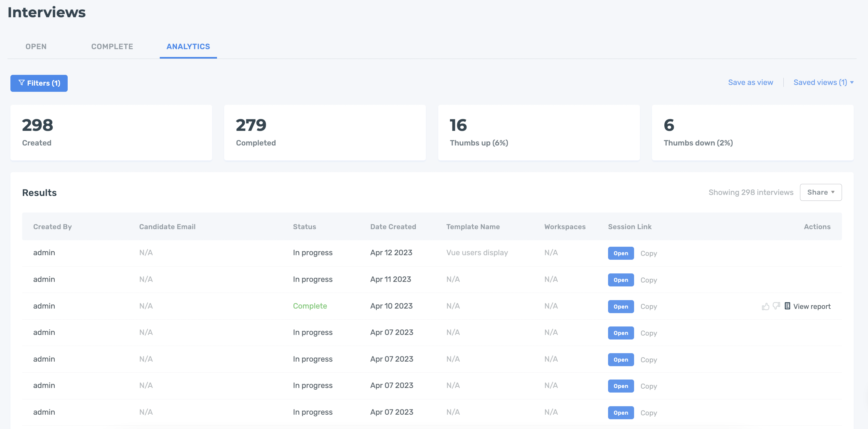This screenshot has width=868, height=429.
Task: Copy session link for Apr 11 2023
Action: [648, 280]
